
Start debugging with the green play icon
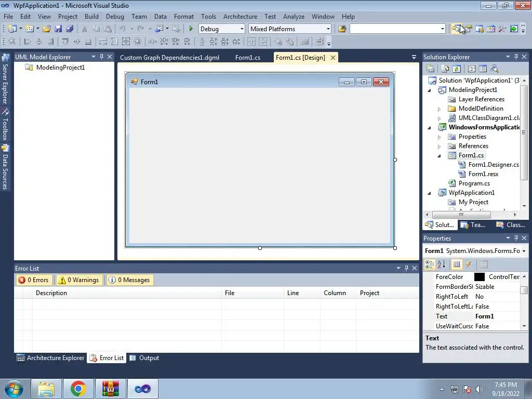[x=191, y=29]
